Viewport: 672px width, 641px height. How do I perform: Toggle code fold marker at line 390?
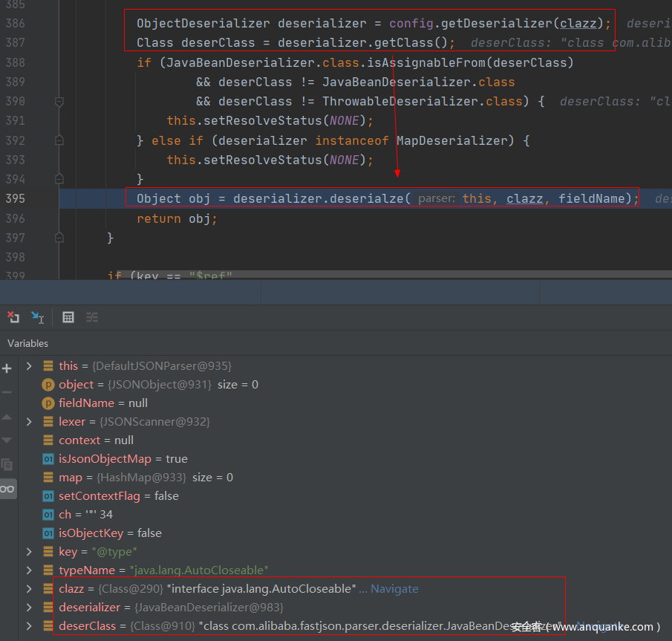(x=59, y=102)
